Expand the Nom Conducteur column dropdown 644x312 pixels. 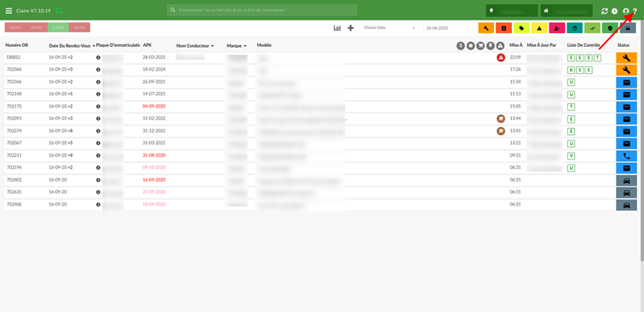212,46
